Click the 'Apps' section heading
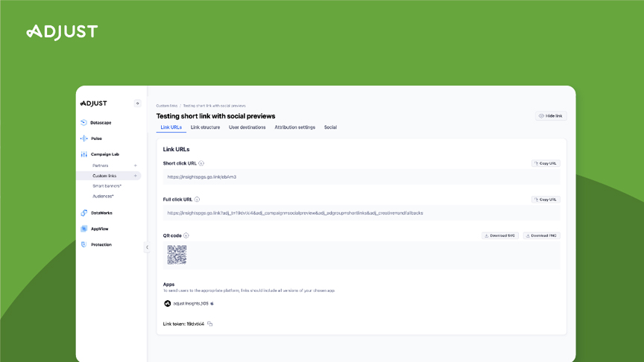The width and height of the screenshot is (644, 362). tap(168, 284)
